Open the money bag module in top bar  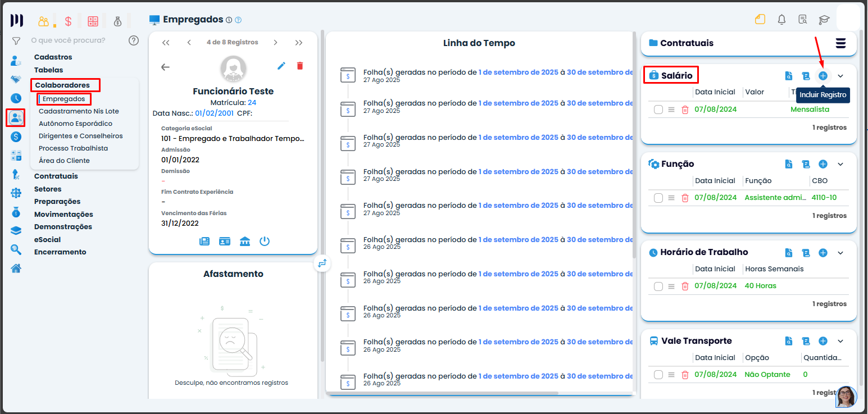[x=117, y=21]
